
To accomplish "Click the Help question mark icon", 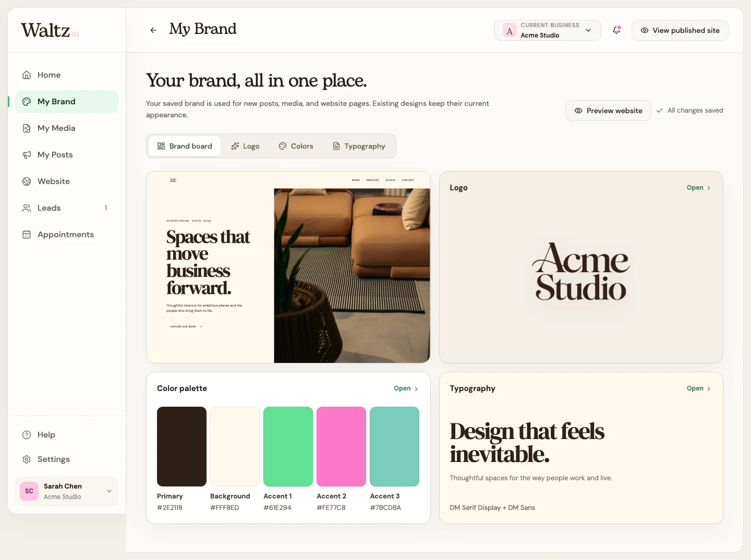I will pos(27,435).
